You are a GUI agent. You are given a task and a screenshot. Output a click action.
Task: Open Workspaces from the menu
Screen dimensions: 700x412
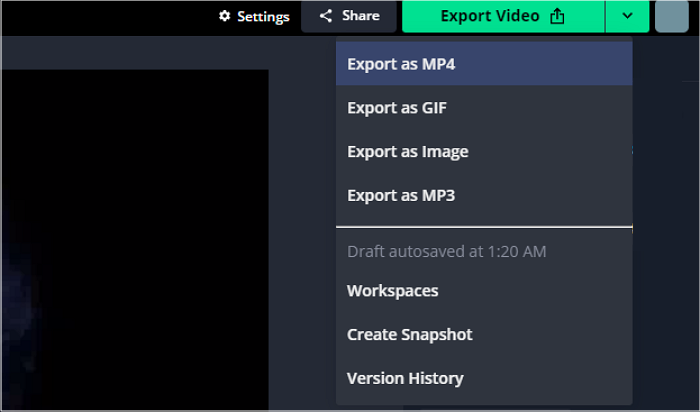(x=392, y=291)
